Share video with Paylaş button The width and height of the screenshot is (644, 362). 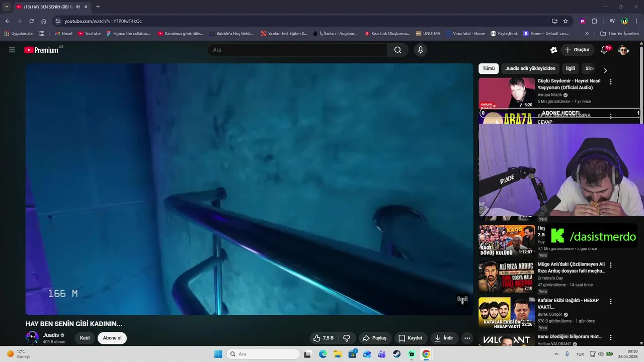[375, 338]
